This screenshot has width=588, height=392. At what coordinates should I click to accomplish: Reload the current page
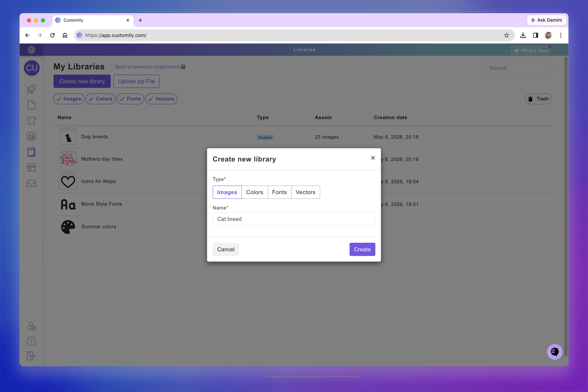click(x=52, y=35)
